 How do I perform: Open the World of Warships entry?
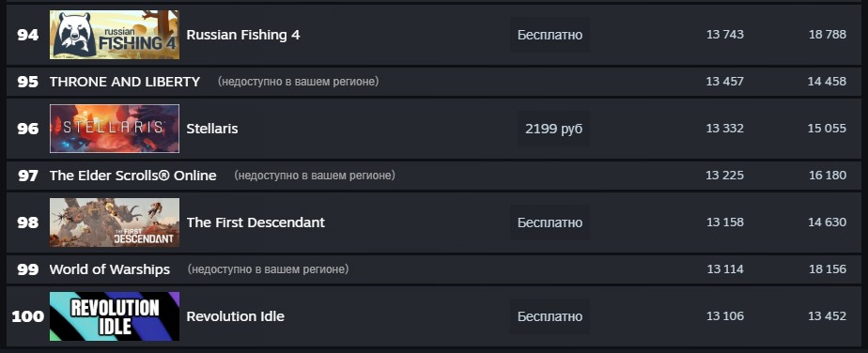click(110, 269)
